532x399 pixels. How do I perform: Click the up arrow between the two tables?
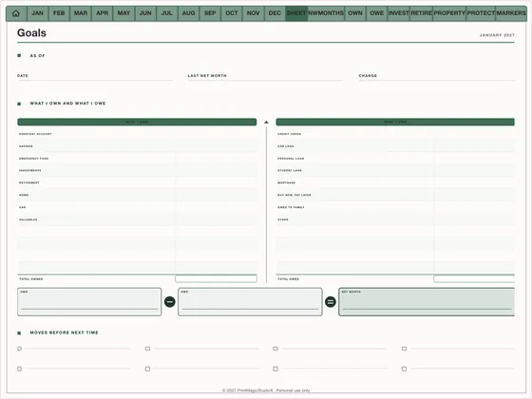click(266, 123)
